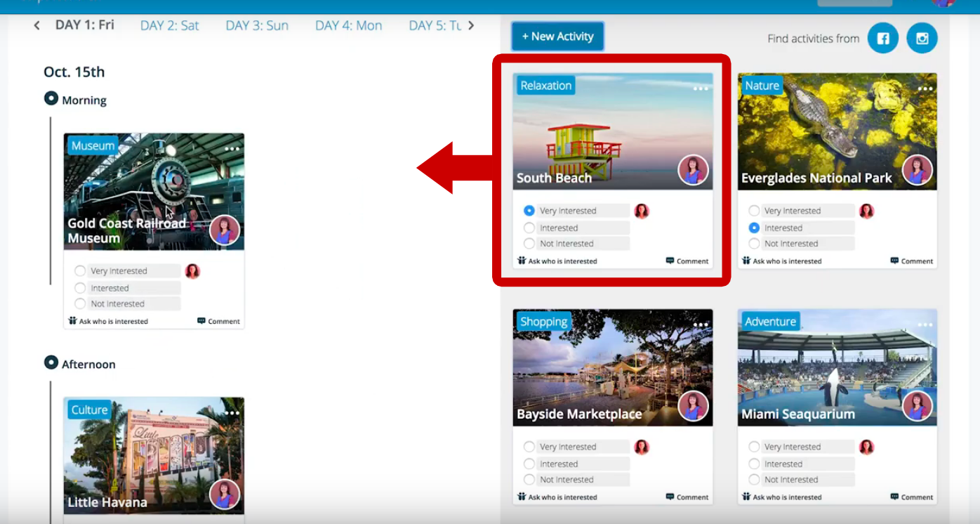The image size is (980, 524).
Task: Select the Afternoon timeline marker
Action: click(51, 362)
